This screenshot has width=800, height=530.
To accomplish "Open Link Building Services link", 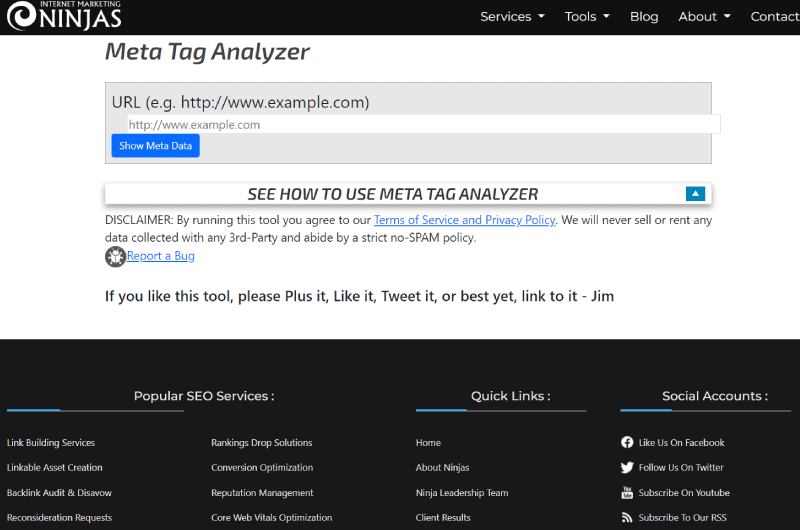I will (51, 443).
